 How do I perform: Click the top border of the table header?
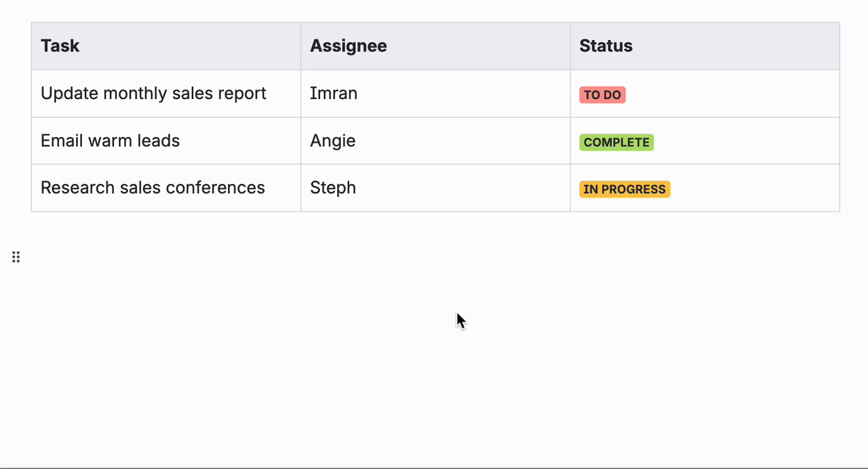coord(434,22)
